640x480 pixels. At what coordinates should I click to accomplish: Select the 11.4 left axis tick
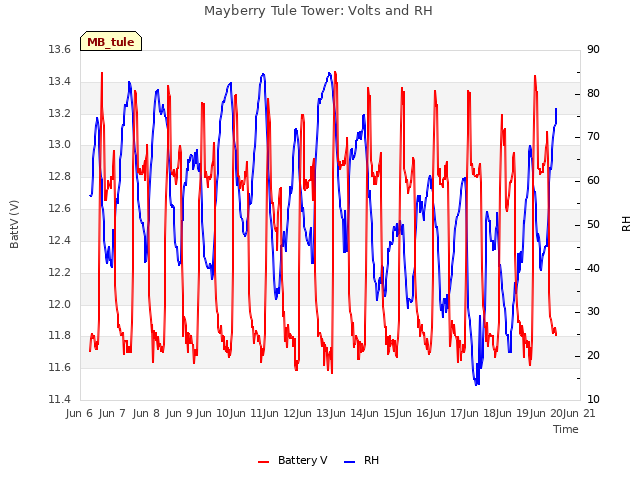click(x=60, y=399)
